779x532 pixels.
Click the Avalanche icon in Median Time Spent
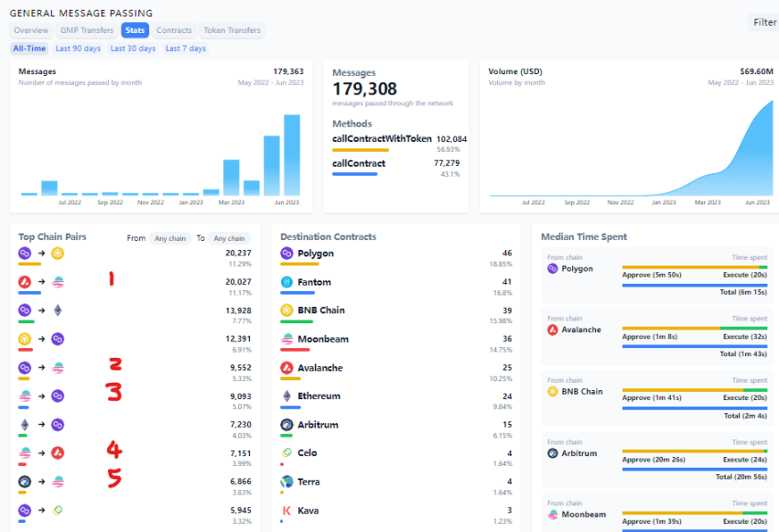tap(553, 330)
